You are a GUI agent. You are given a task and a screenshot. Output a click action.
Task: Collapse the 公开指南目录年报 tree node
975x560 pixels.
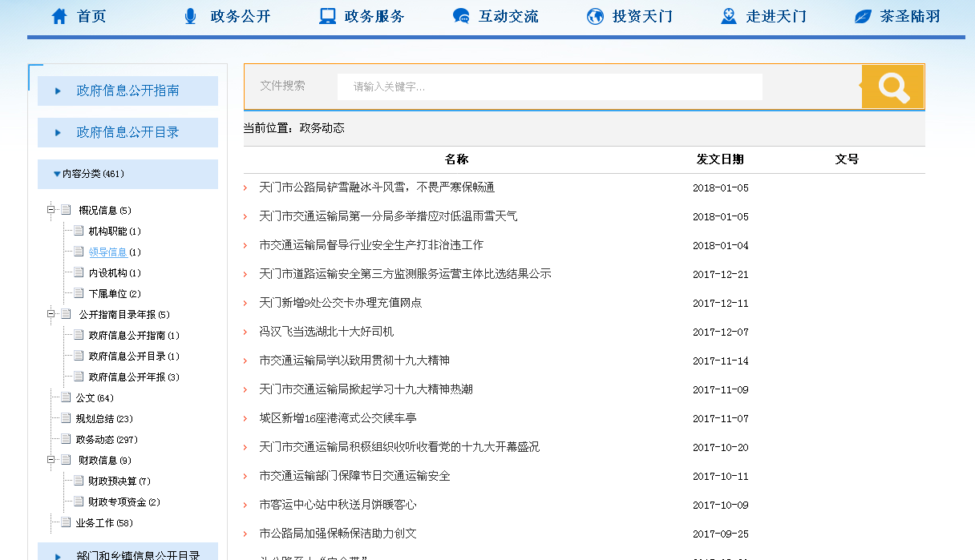(x=51, y=314)
